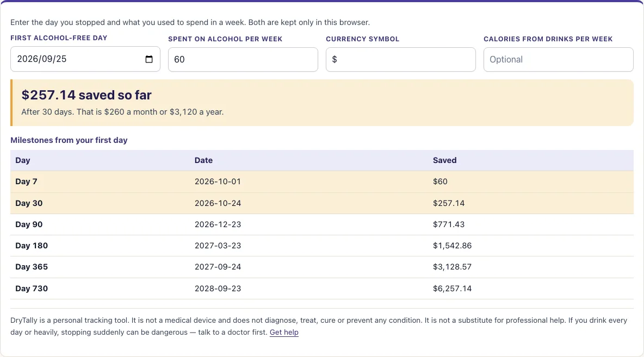Click the Saved column header

point(445,160)
